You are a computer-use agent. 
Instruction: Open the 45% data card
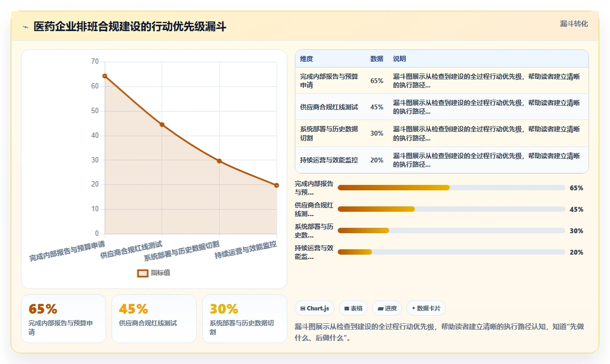tap(154, 318)
